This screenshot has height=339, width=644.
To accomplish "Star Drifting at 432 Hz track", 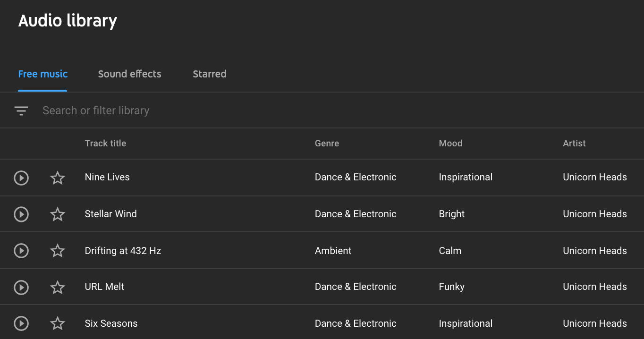I will point(58,251).
